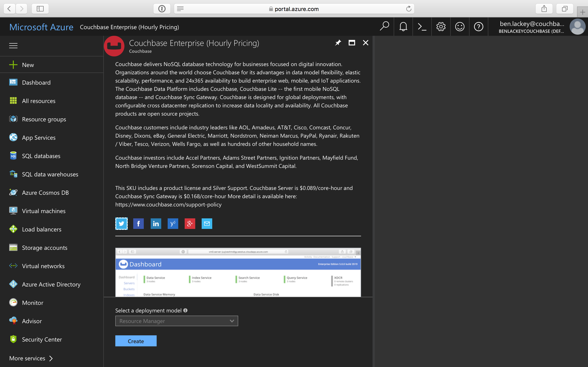Open the Dashboard menu item
588x367 pixels.
pos(36,82)
